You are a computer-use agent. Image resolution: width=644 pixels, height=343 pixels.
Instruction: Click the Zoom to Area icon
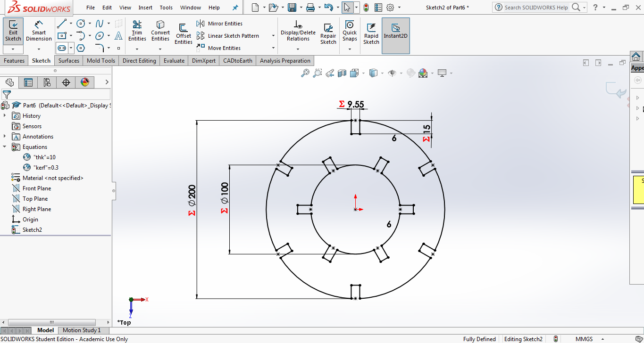pyautogui.click(x=318, y=73)
